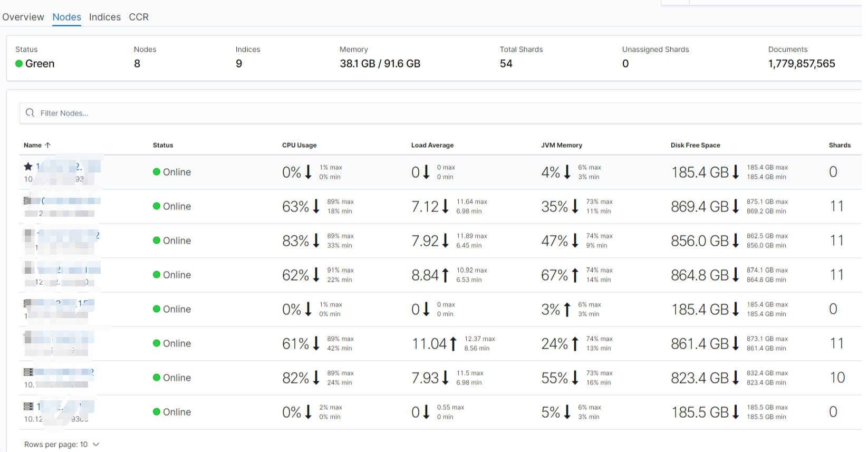The width and height of the screenshot is (868, 452).
Task: Click the 875.1 GB max disk text
Action: click(767, 201)
